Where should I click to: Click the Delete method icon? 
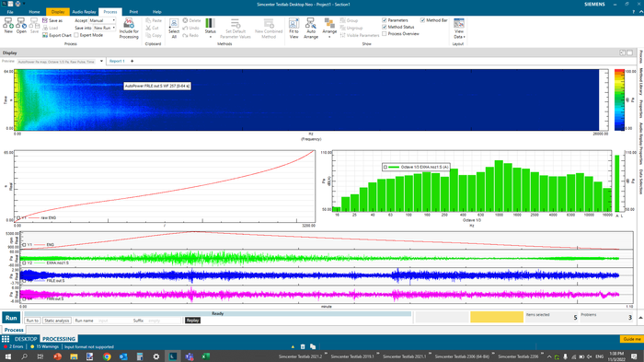(185, 20)
